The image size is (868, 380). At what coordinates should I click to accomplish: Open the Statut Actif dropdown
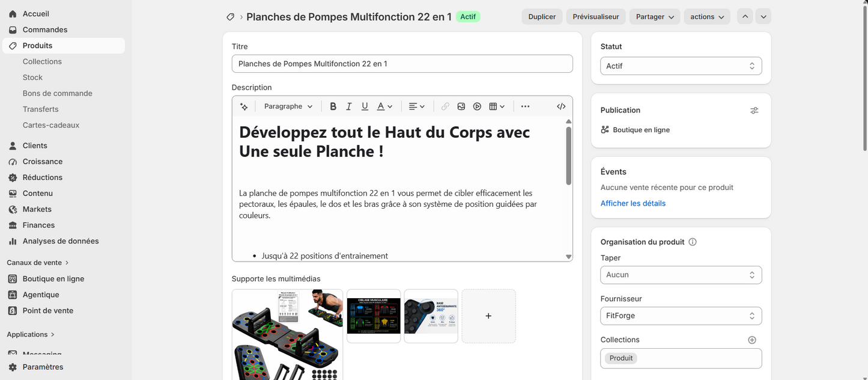tap(681, 66)
